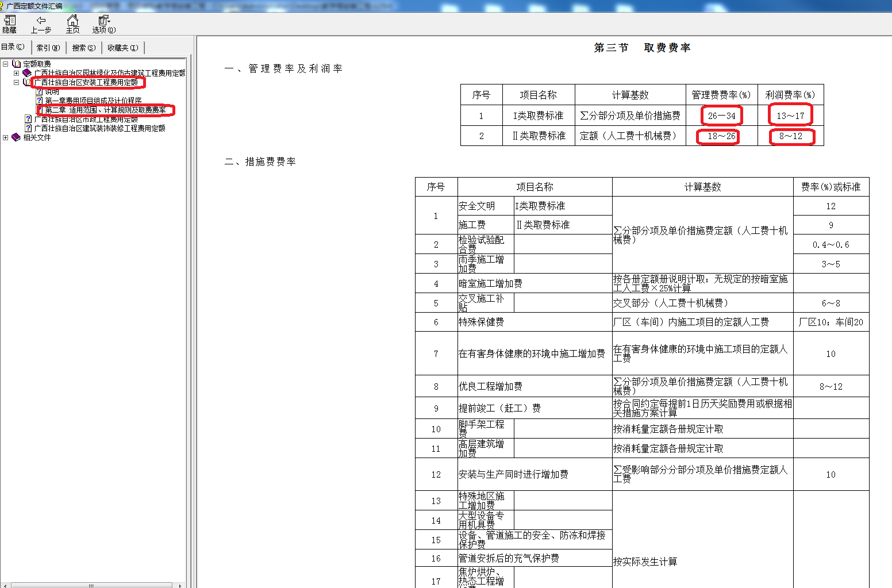Click the management fee rate cell 18～26
The width and height of the screenshot is (892, 588).
pos(722,136)
